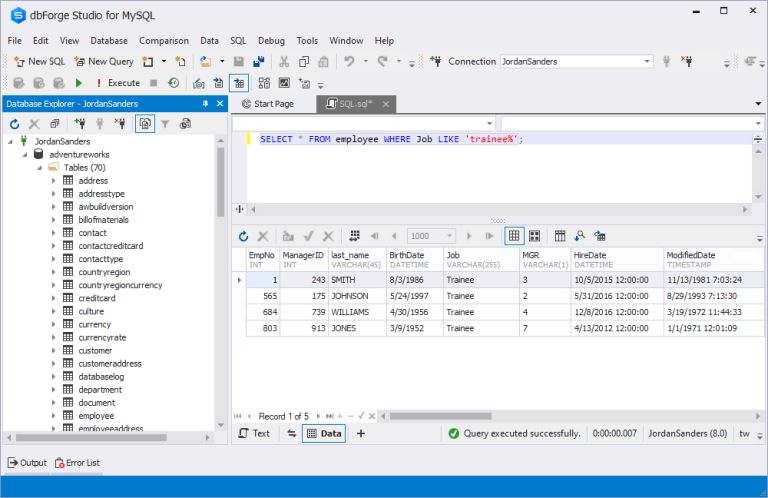Open the Connection dropdown list
Screen dimensions: 768x498
tap(647, 61)
